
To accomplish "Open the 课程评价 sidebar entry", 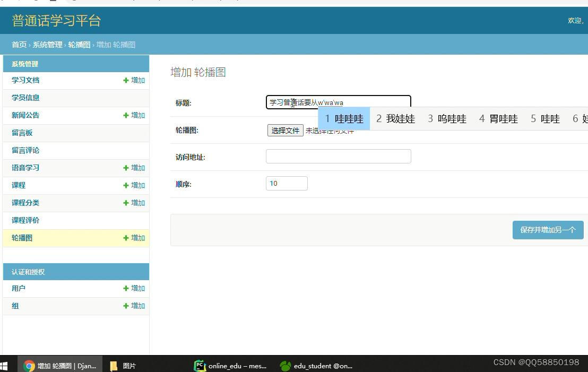I will [x=25, y=220].
